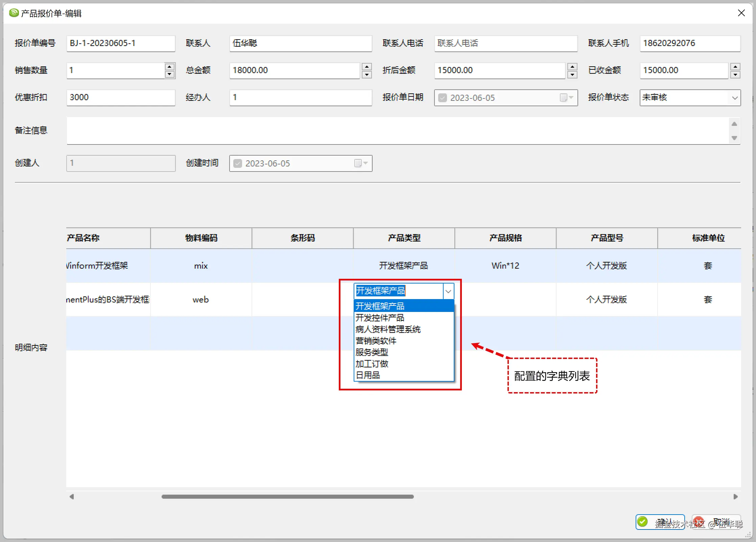Click the 产品规格 column header
Screen dimensions: 756x542
(505, 238)
